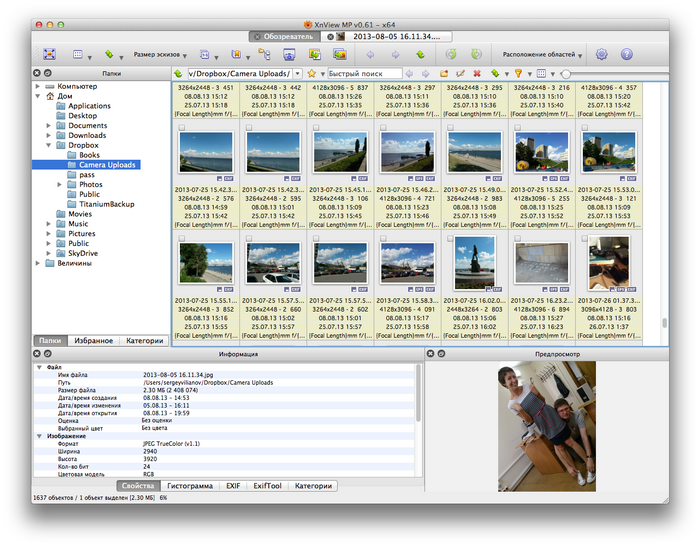
Task: Click the fullscreen icon in main toolbar
Action: (49, 54)
